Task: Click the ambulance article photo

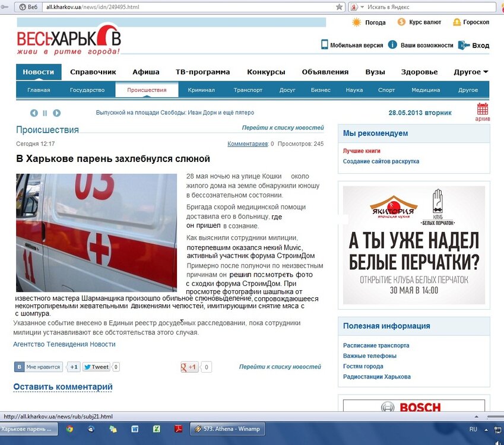Action: point(96,233)
